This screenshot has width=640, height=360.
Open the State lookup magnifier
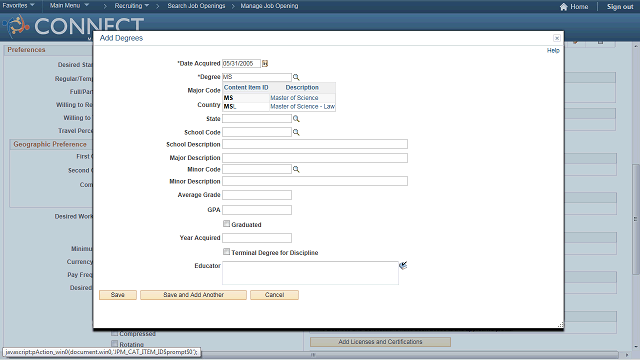pyautogui.click(x=296, y=119)
